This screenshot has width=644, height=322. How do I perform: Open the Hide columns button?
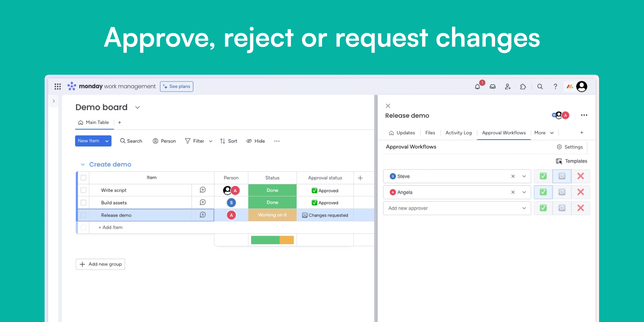pos(256,141)
